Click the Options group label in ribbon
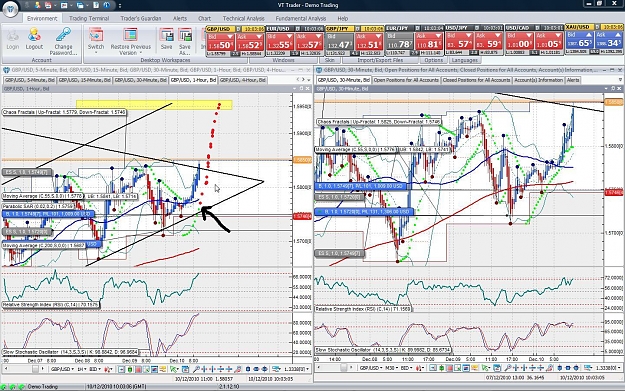This screenshot has height=391, width=625. [x=434, y=60]
